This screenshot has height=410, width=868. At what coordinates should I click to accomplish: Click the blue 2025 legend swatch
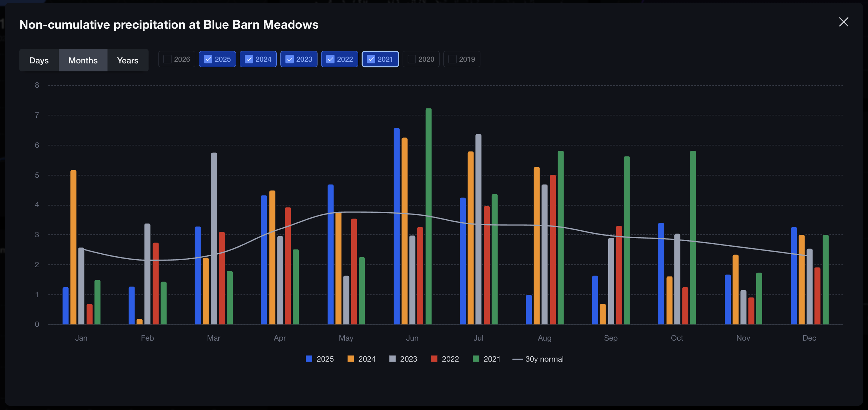click(x=309, y=359)
